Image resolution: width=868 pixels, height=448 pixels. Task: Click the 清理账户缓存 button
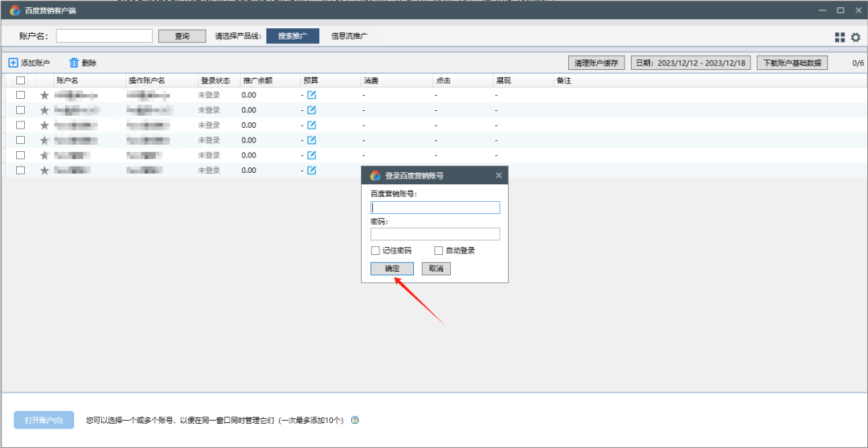tap(596, 63)
